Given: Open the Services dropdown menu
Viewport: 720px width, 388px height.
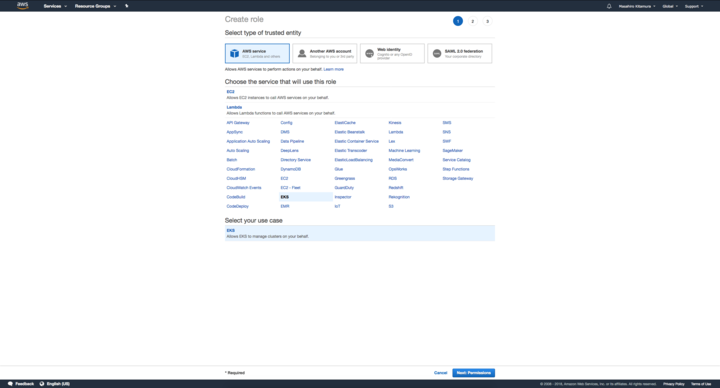Looking at the screenshot, I should coord(55,6).
